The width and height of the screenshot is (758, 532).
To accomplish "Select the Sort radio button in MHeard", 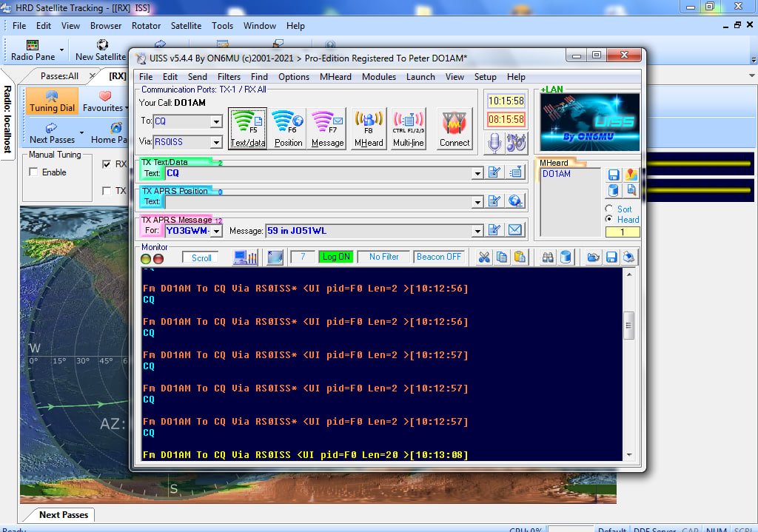I will [x=609, y=208].
